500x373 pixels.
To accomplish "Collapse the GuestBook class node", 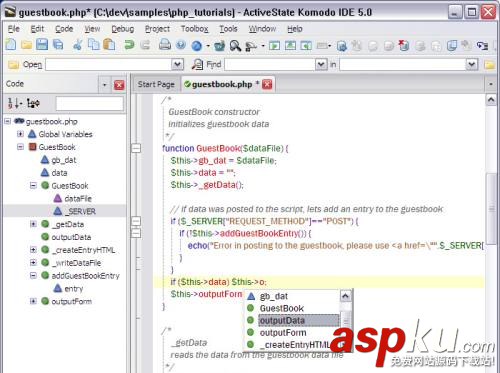I will 20,147.
